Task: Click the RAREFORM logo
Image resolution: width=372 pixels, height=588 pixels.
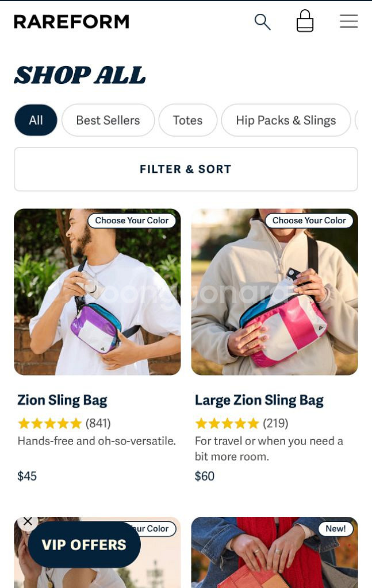Action: [71, 22]
